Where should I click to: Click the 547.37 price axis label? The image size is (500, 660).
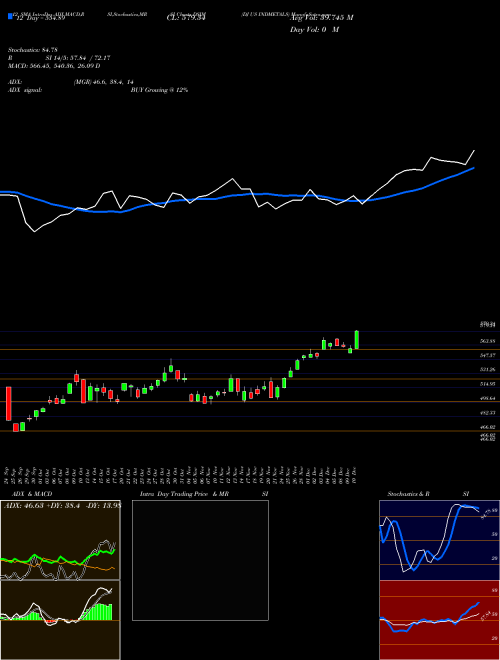pyautogui.click(x=487, y=356)
